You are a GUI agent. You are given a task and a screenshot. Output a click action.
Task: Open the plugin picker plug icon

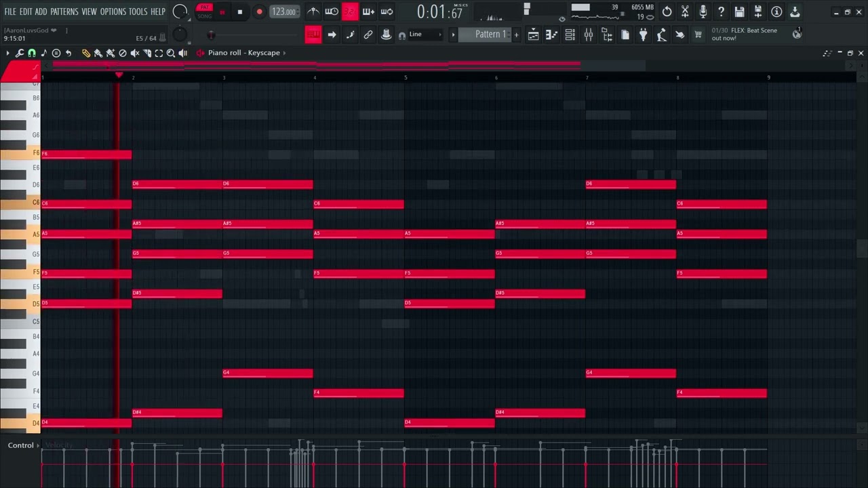coord(644,35)
